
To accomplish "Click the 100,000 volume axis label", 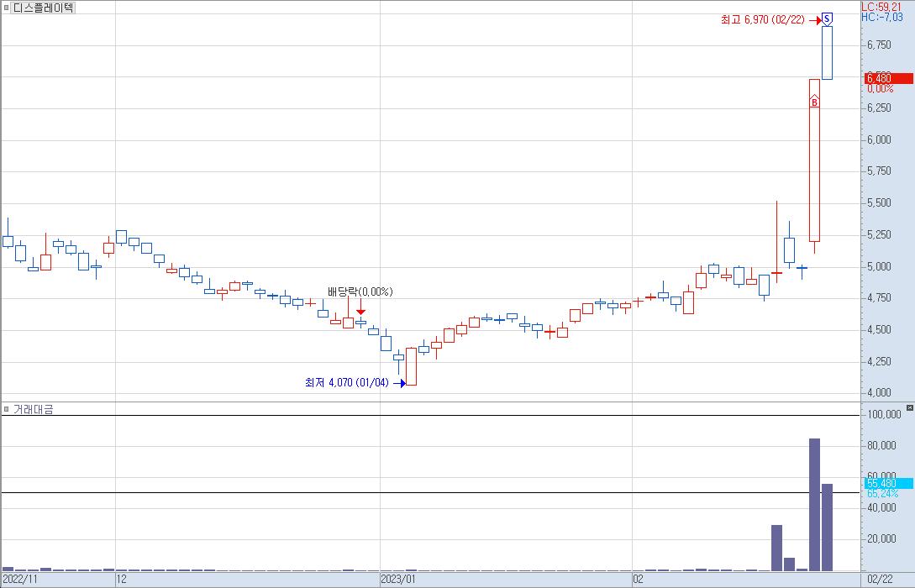I will [x=884, y=414].
